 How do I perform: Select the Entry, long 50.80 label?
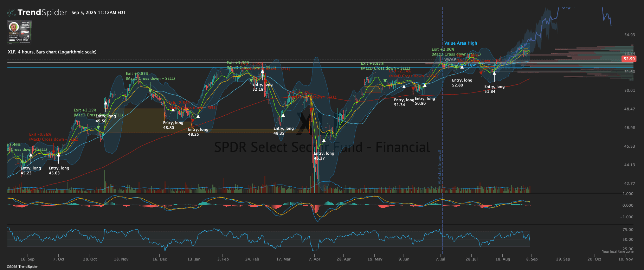point(425,101)
